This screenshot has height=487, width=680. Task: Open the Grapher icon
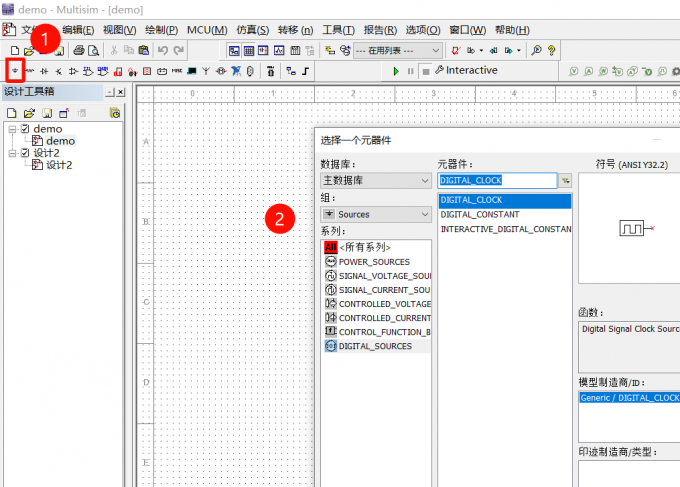click(x=279, y=51)
